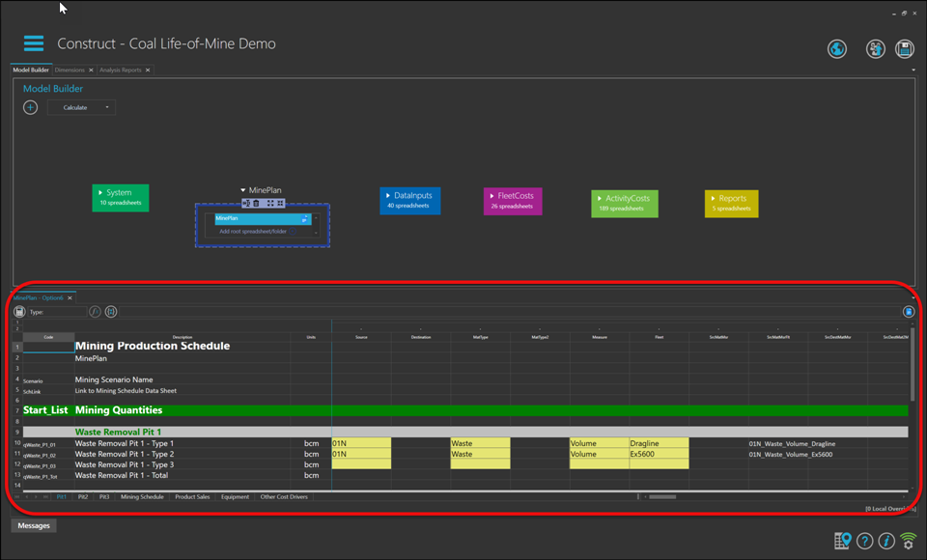The image size is (927, 560).
Task: Click Add root spreadsheet/folder text
Action: (x=253, y=231)
